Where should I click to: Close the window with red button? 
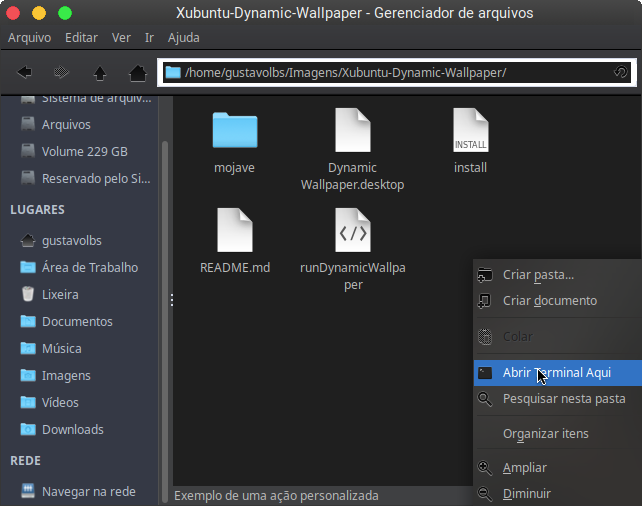pos(13,13)
